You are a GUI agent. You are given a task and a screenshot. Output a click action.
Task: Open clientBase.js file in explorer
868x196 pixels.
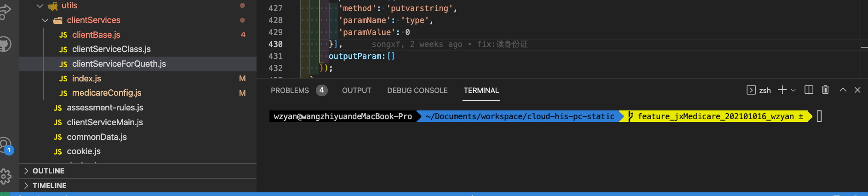[x=96, y=35]
